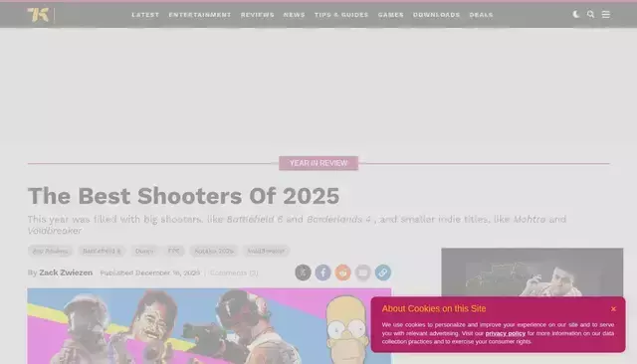Open the Battlefield 6 tag
Image resolution: width=637 pixels, height=364 pixels.
pos(102,251)
